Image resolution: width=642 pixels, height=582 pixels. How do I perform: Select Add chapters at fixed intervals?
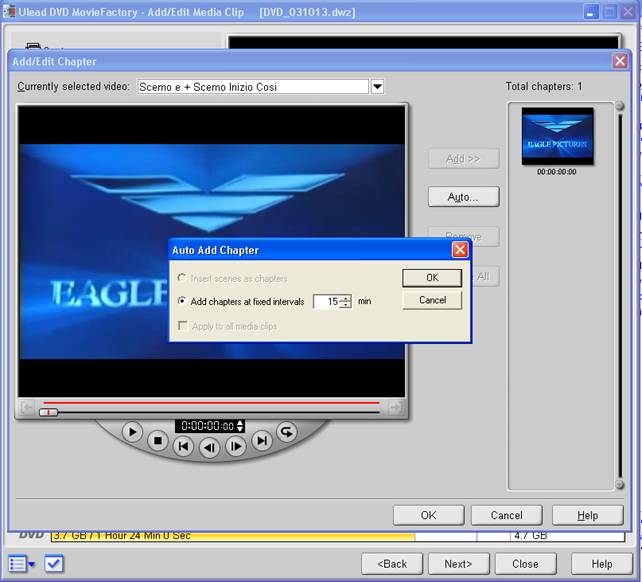pos(241,301)
